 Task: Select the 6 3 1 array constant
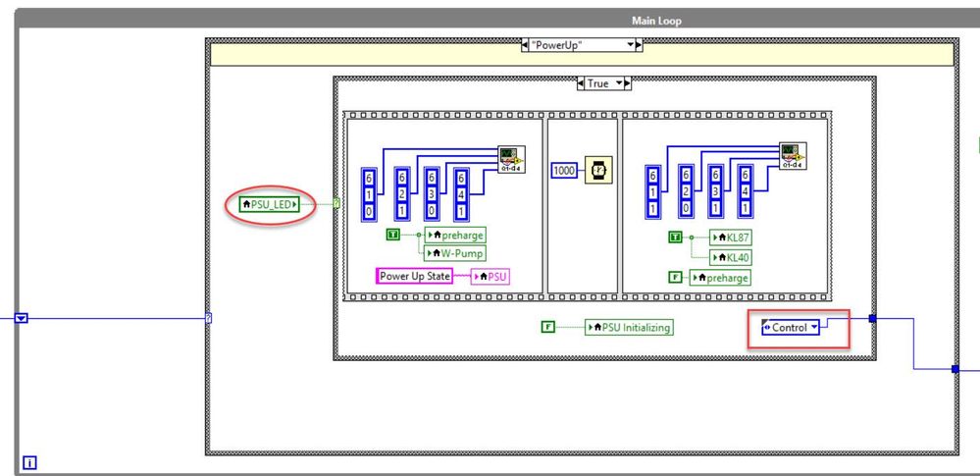(x=715, y=190)
